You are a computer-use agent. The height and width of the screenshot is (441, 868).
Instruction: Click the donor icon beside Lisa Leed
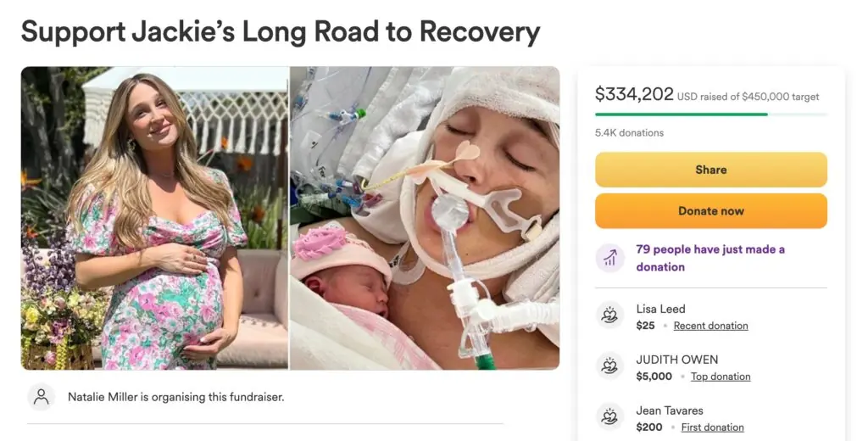[609, 315]
